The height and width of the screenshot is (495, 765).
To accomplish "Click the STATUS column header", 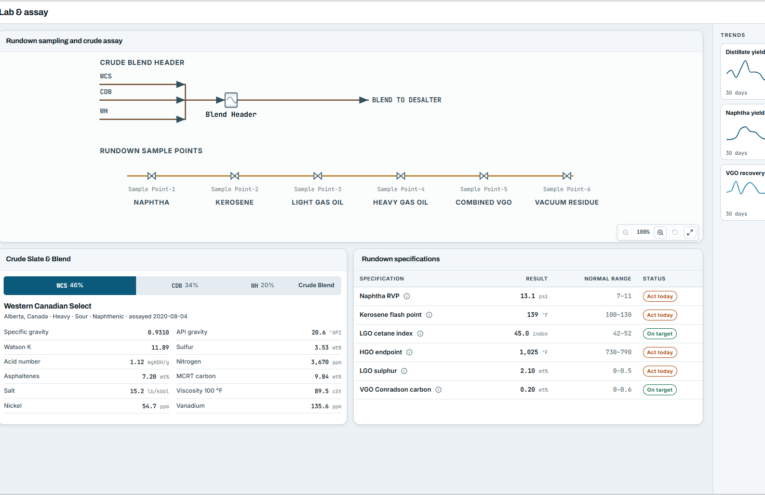I will (654, 278).
